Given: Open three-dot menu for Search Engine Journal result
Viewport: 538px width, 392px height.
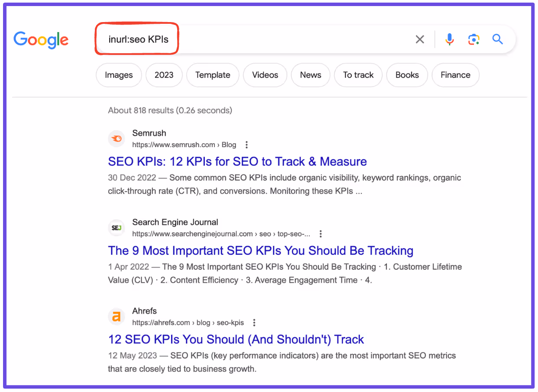Looking at the screenshot, I should (x=321, y=234).
